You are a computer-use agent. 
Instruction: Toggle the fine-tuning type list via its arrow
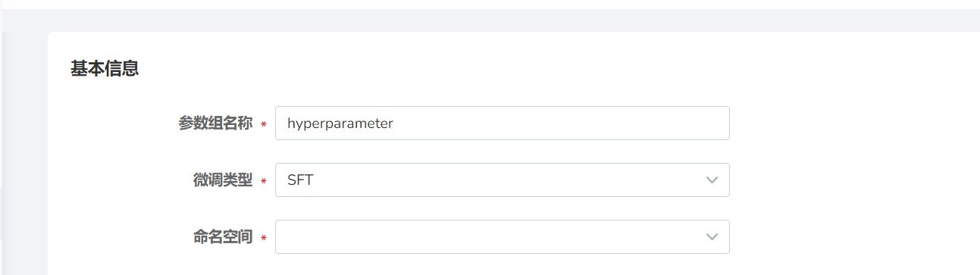click(x=712, y=180)
